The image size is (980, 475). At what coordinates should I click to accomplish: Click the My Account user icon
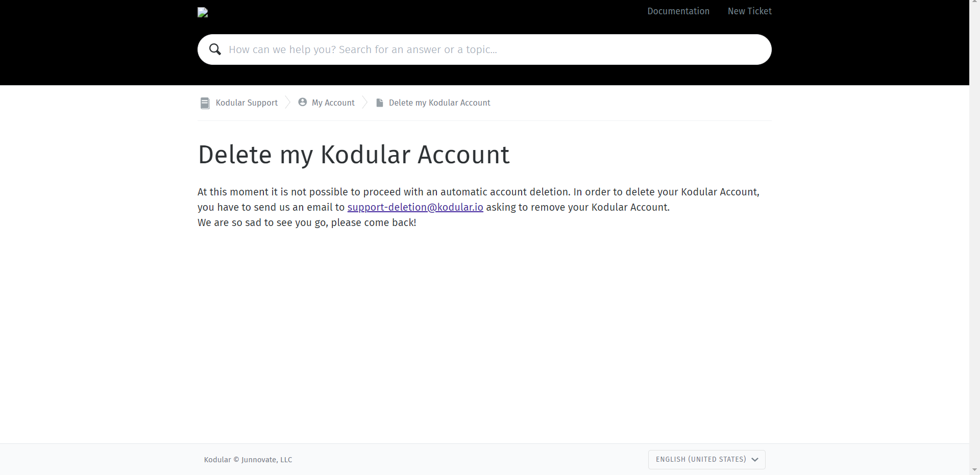point(303,102)
